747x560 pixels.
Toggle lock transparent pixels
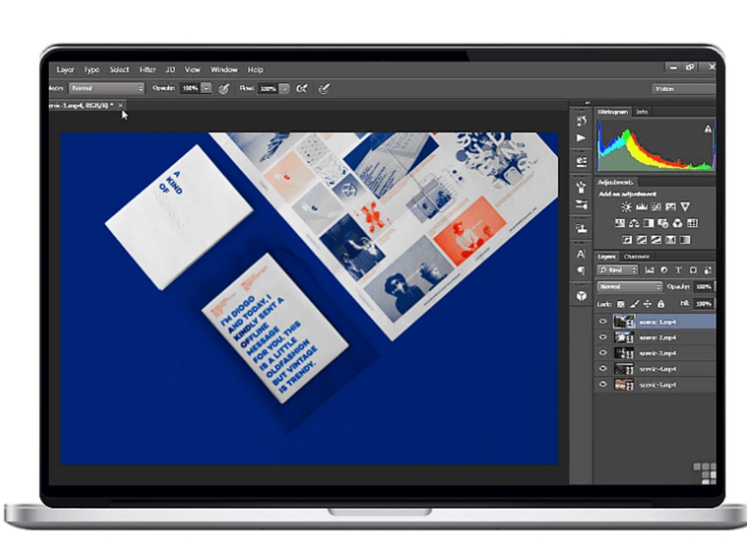pos(621,304)
